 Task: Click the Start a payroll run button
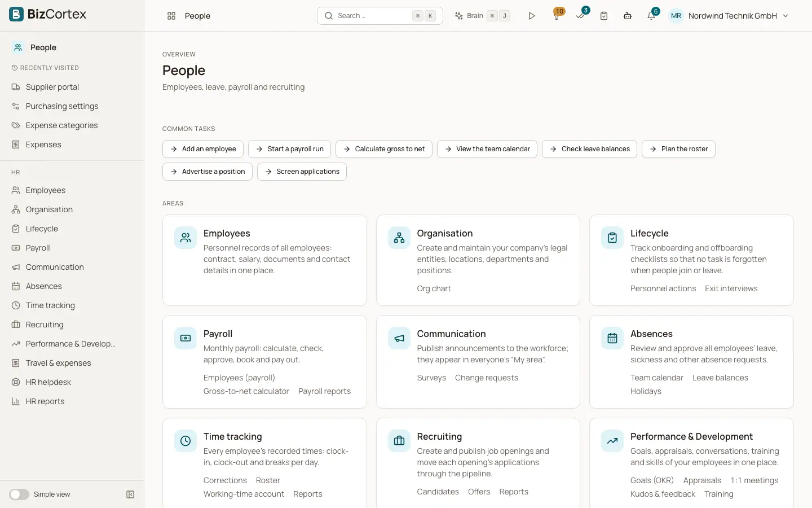point(290,149)
